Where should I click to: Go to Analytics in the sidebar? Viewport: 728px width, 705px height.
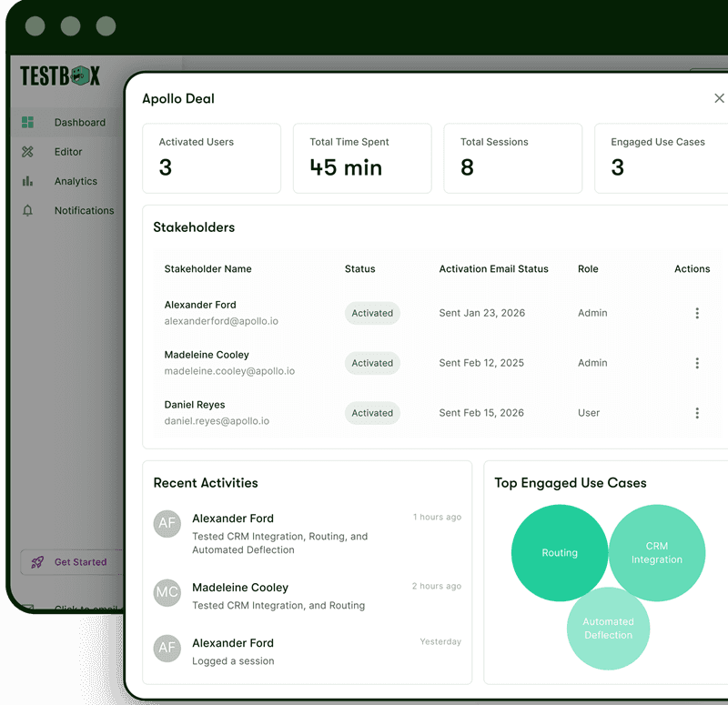pyautogui.click(x=66, y=181)
